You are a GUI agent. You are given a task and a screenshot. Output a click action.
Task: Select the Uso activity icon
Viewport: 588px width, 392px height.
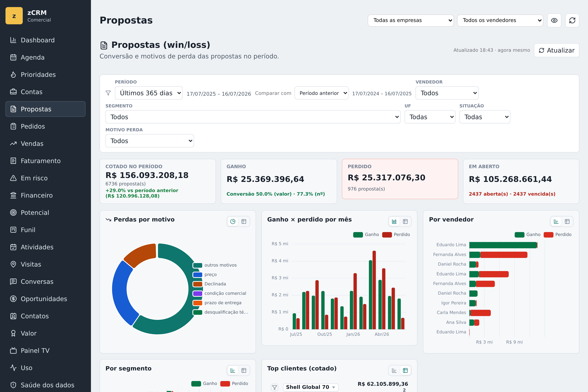click(13, 368)
